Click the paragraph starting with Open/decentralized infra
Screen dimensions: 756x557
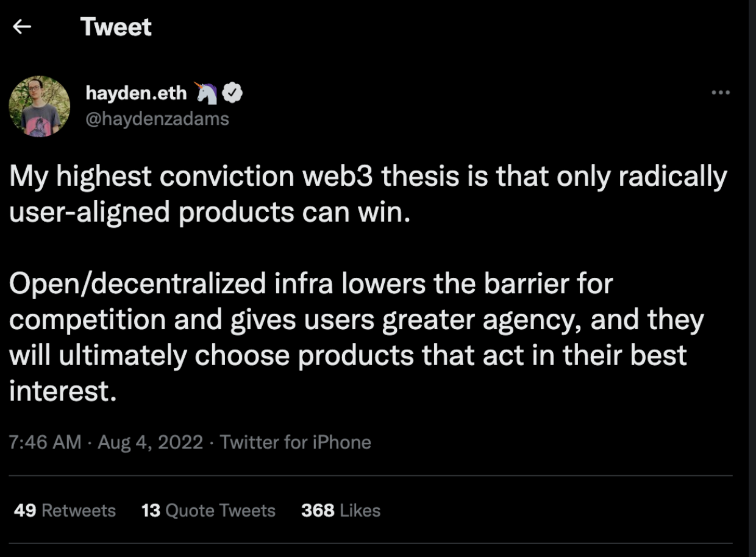354,337
